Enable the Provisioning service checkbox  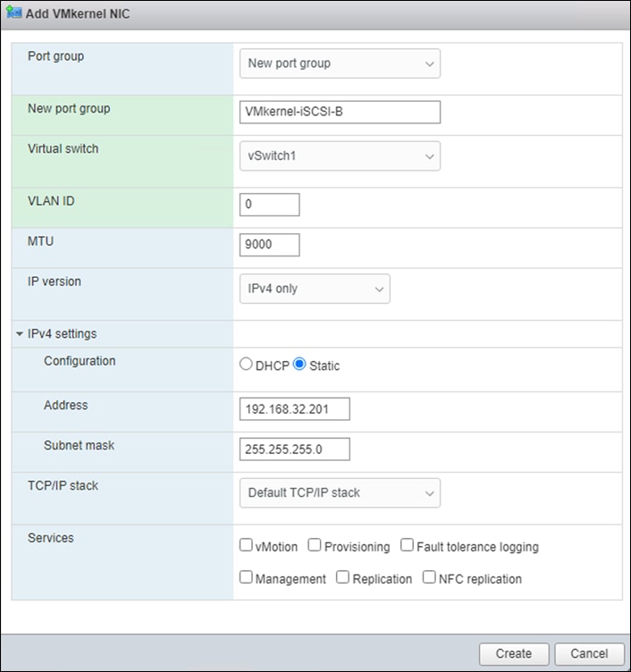click(x=315, y=545)
